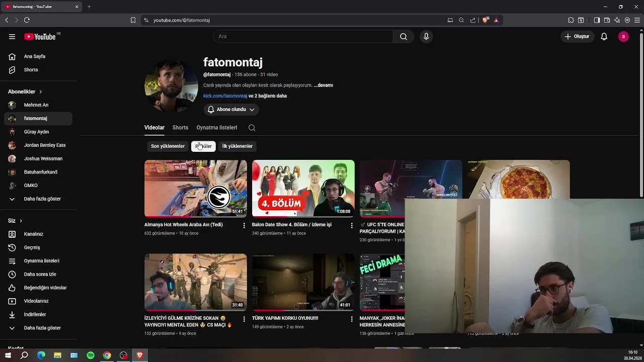Open Shorts in the left sidebar
Viewport: 644px width, 362px height.
point(38,70)
